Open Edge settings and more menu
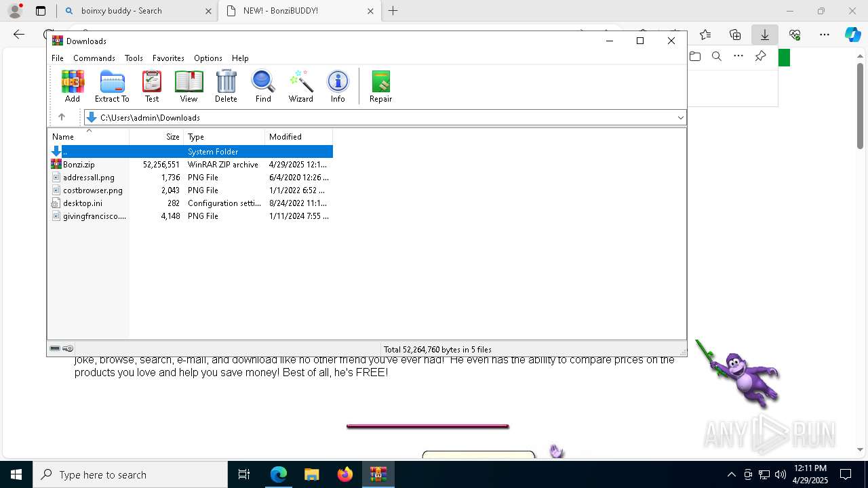Image resolution: width=868 pixels, height=488 pixels. [x=824, y=35]
